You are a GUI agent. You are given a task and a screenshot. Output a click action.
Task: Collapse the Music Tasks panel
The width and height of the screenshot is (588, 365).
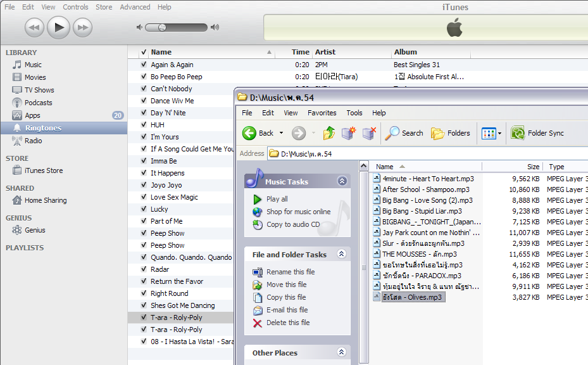pos(342,181)
